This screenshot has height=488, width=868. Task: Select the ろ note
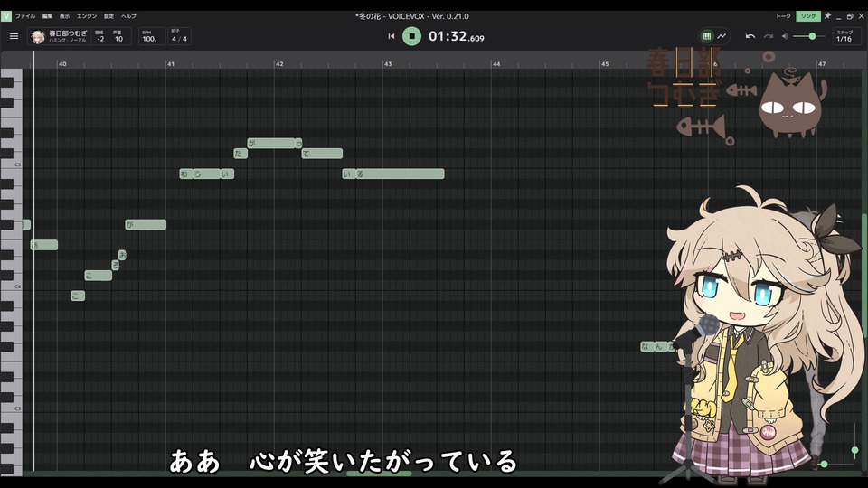115,265
